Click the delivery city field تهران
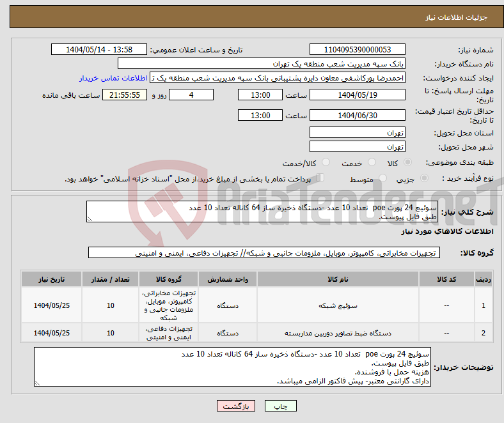Image resolution: width=504 pixels, height=423 pixels. click(357, 146)
